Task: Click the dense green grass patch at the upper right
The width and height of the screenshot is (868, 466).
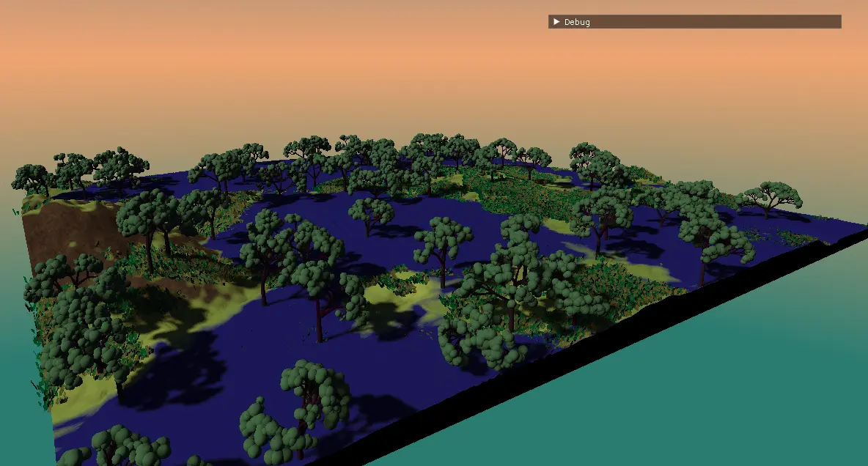Action: [513, 192]
